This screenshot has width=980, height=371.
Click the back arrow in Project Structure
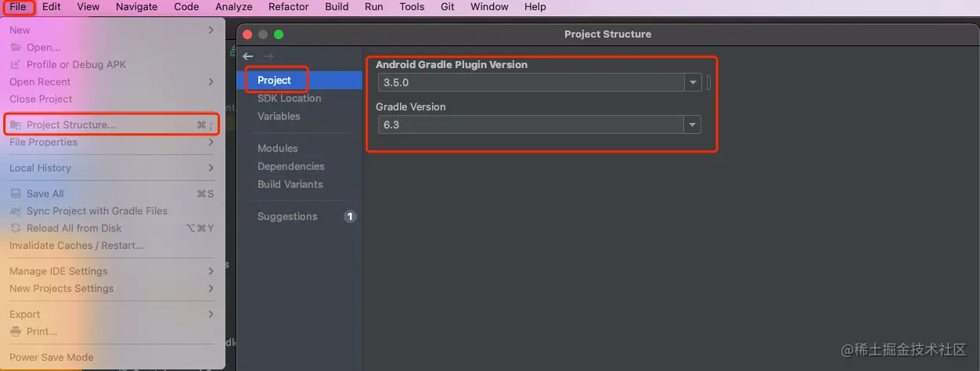248,56
